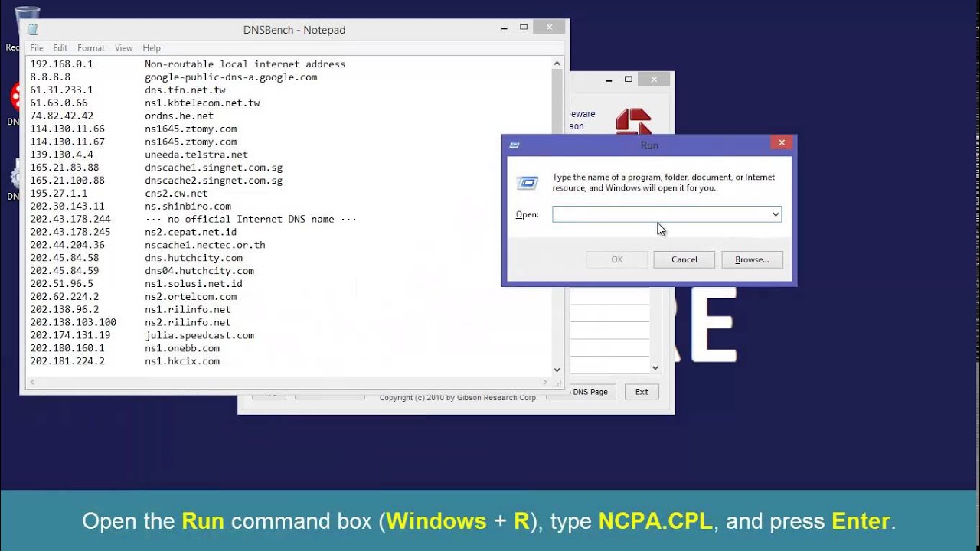The width and height of the screenshot is (980, 551).
Task: Expand the Open combo box dropdown arrow
Action: coord(775,214)
